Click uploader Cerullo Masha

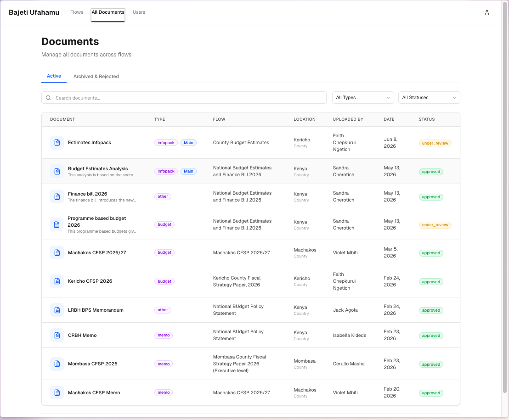pos(349,364)
